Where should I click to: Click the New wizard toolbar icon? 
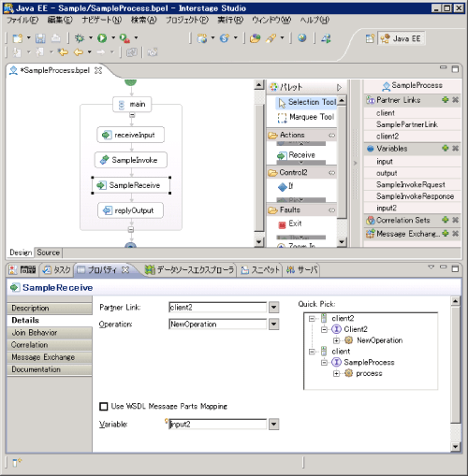pyautogui.click(x=18, y=38)
